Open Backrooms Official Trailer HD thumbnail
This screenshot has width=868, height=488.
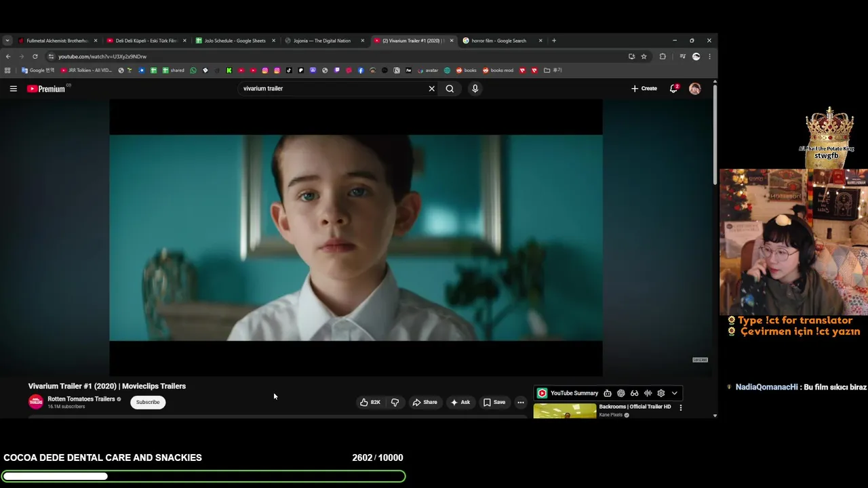pos(565,411)
